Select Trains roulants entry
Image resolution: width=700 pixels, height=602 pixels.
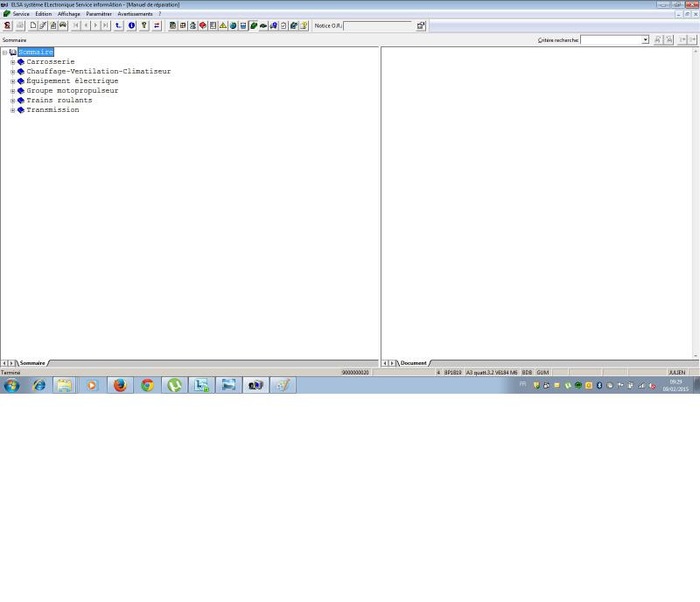point(59,100)
